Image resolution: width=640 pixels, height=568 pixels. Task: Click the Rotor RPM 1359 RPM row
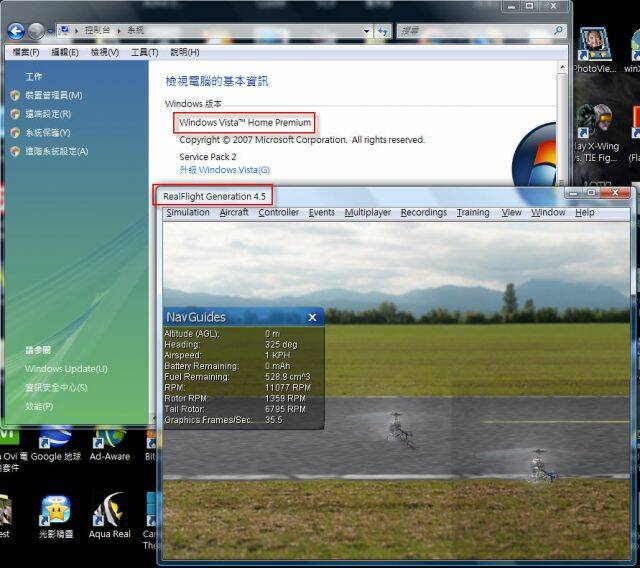(243, 398)
